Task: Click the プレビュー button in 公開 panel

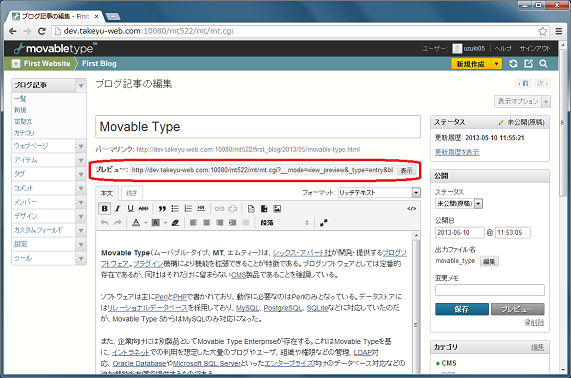Action: [x=517, y=309]
